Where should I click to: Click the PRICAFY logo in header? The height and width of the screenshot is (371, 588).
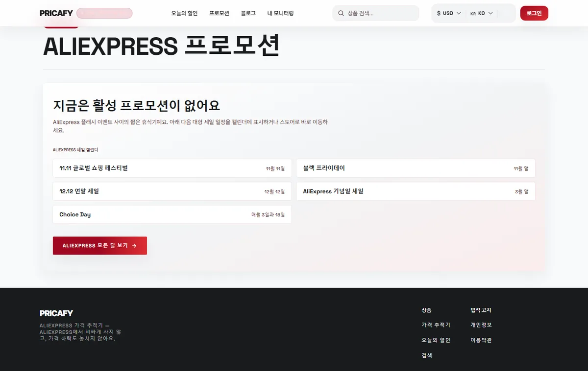(x=56, y=13)
